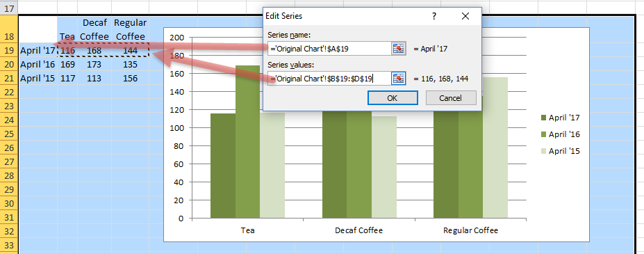Click the light April '15 Regular Coffee bar
The width and height of the screenshot is (644, 254).
coord(495,148)
